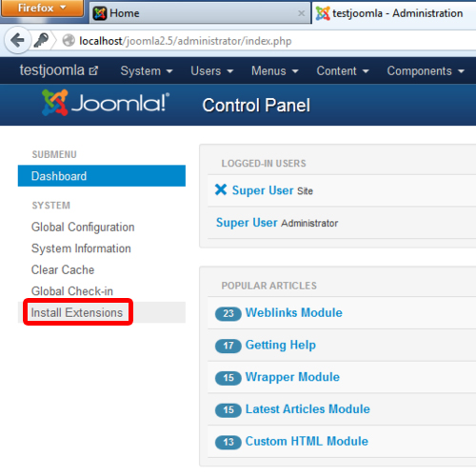Image resolution: width=476 pixels, height=476 pixels.
Task: Expand the Users dropdown menu
Action: point(211,70)
